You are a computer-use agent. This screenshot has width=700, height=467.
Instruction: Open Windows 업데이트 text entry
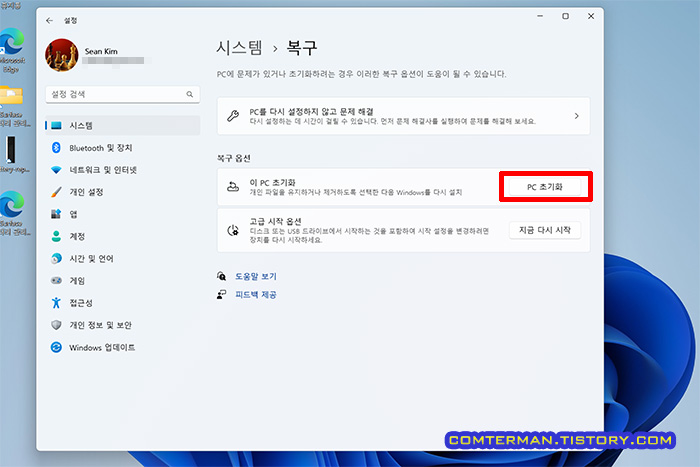(x=102, y=347)
